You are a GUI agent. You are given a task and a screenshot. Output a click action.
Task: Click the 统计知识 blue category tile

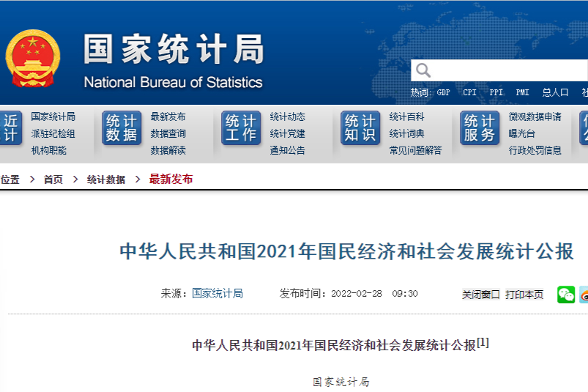tap(360, 128)
